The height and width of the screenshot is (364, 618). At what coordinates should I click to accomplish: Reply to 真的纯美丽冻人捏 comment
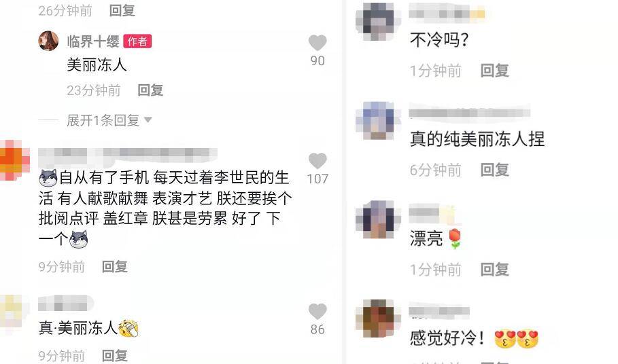pyautogui.click(x=495, y=170)
